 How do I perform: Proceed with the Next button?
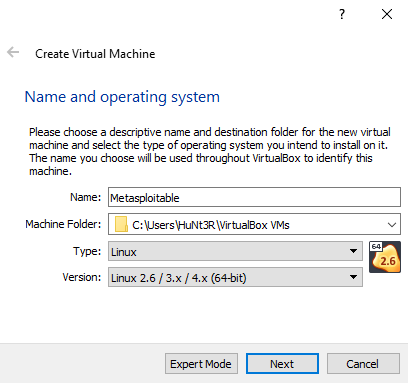pos(282,364)
